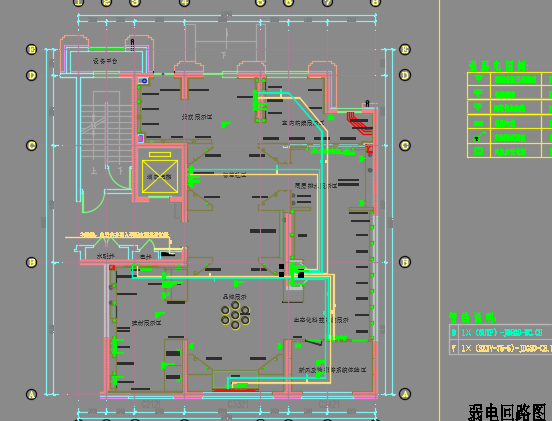The image size is (552, 421).
Task: Click grid bubble A at bottom right
Action: click(x=405, y=394)
